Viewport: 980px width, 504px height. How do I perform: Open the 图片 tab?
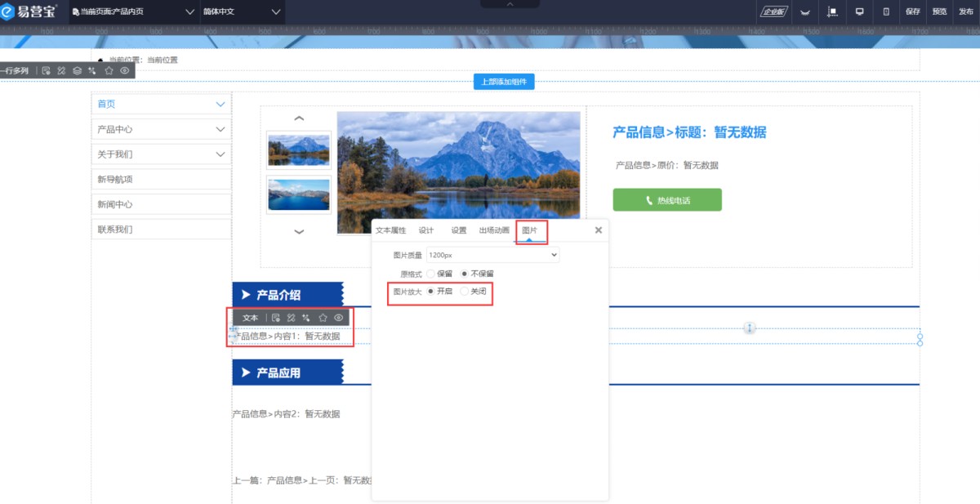530,230
